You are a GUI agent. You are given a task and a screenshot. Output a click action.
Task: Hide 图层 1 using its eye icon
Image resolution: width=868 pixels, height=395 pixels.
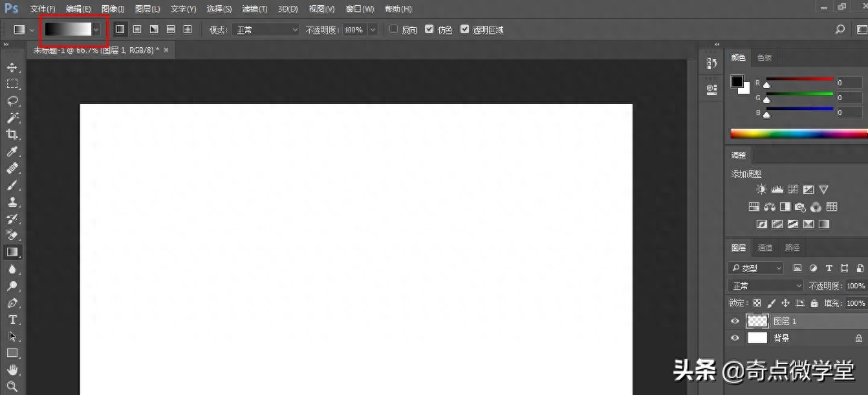tap(735, 321)
